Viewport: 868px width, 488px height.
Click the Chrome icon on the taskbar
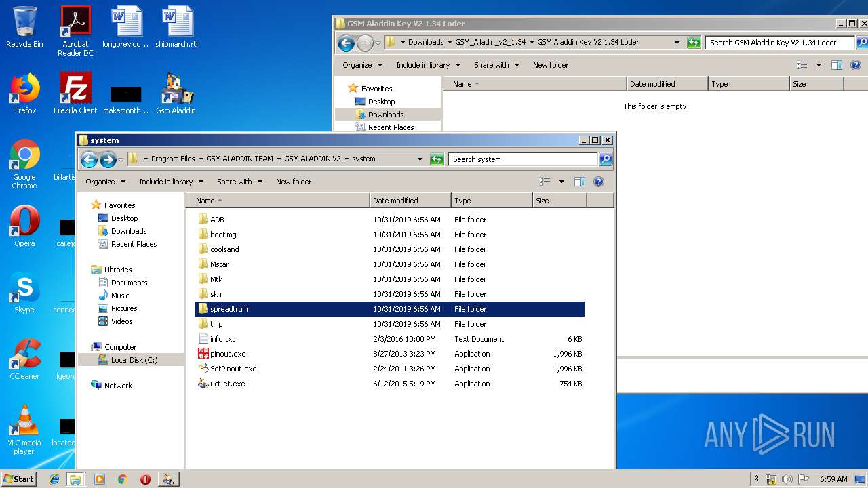pyautogui.click(x=122, y=479)
